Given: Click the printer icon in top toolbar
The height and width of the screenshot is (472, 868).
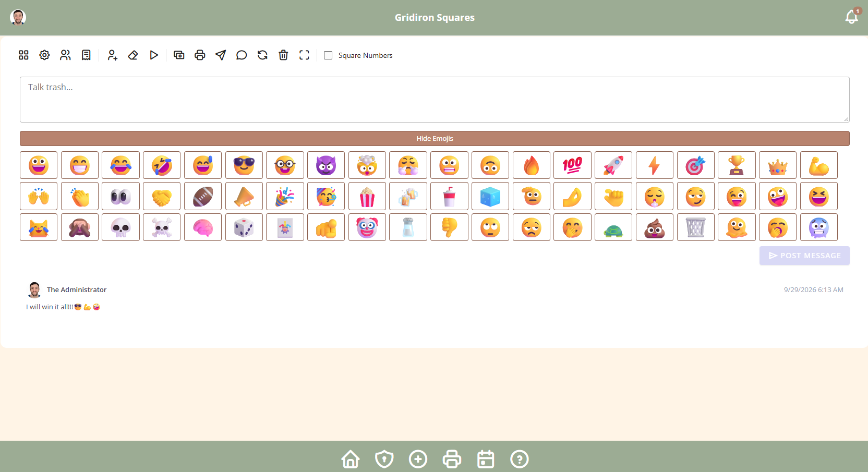Looking at the screenshot, I should 200,55.
